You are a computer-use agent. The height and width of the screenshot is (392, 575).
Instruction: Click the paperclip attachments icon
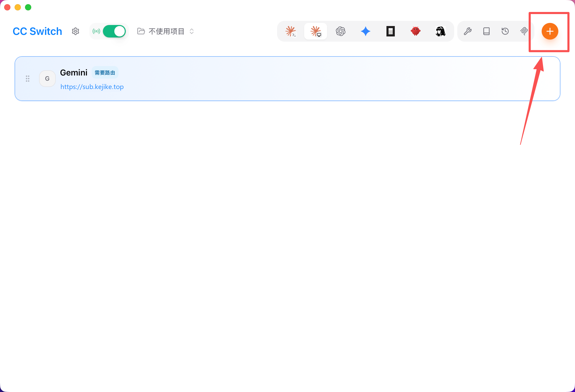524,31
